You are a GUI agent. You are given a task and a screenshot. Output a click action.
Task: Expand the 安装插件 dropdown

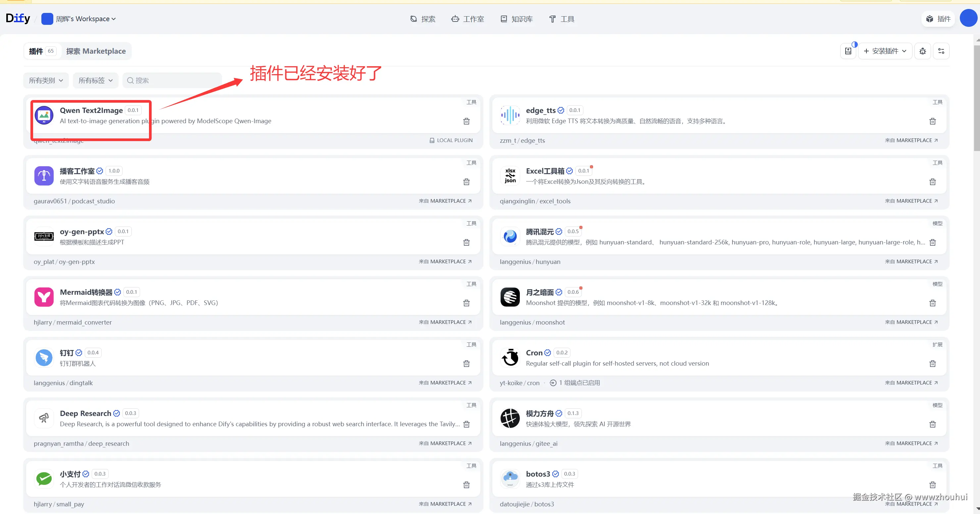click(x=885, y=51)
